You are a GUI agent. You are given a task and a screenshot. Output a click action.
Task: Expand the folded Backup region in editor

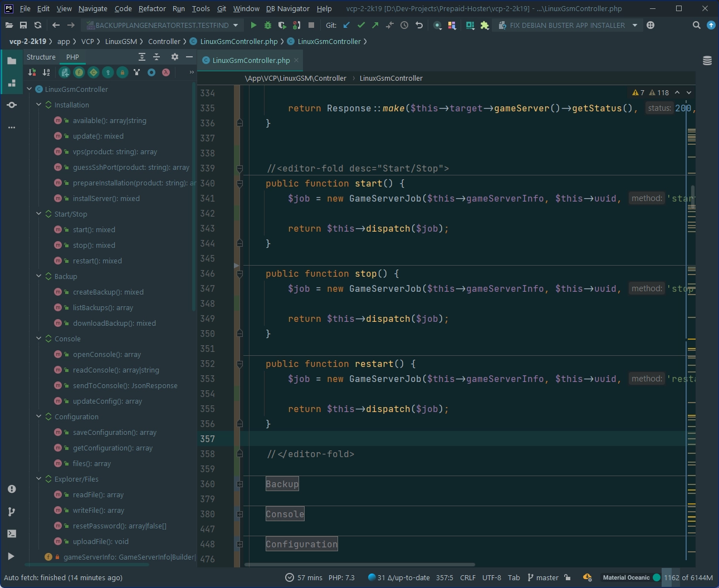pyautogui.click(x=240, y=484)
